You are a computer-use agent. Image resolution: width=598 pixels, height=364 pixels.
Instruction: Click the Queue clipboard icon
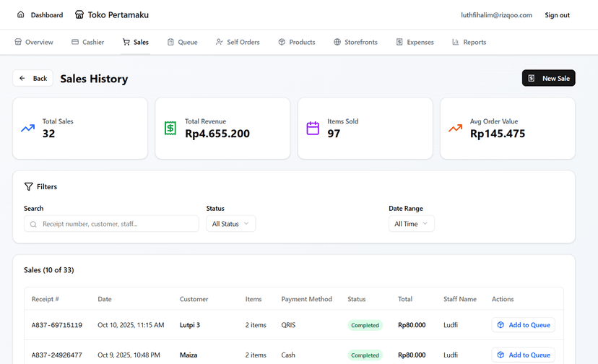[170, 42]
